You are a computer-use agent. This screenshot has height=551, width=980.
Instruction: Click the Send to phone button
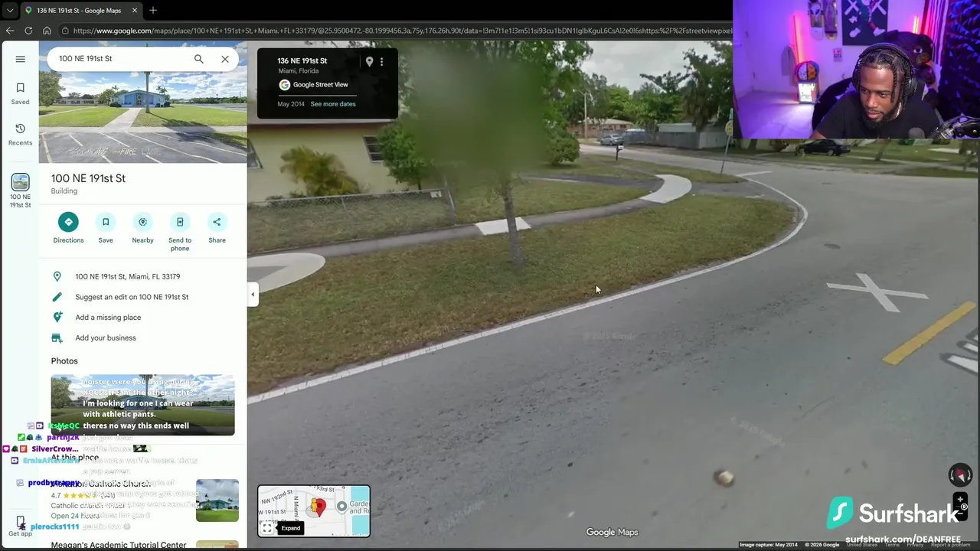180,232
